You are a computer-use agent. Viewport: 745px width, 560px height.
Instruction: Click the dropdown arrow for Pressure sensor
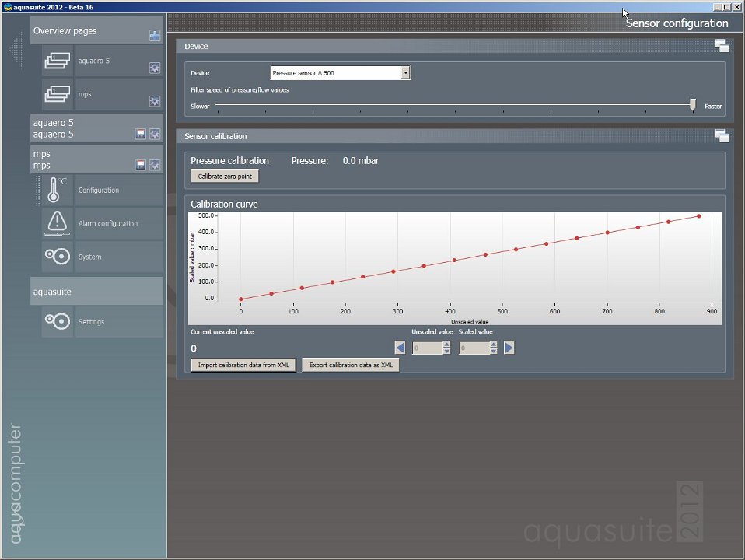click(405, 73)
